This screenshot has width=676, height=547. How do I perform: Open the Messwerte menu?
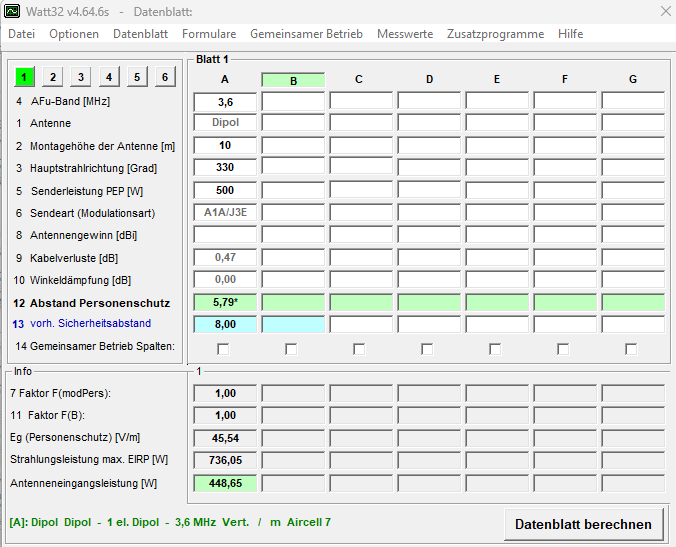click(405, 34)
